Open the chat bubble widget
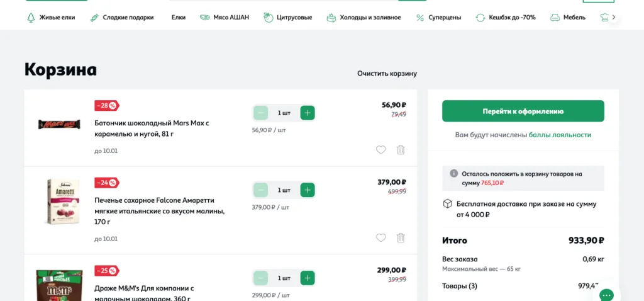The image size is (644, 301). 607,294
